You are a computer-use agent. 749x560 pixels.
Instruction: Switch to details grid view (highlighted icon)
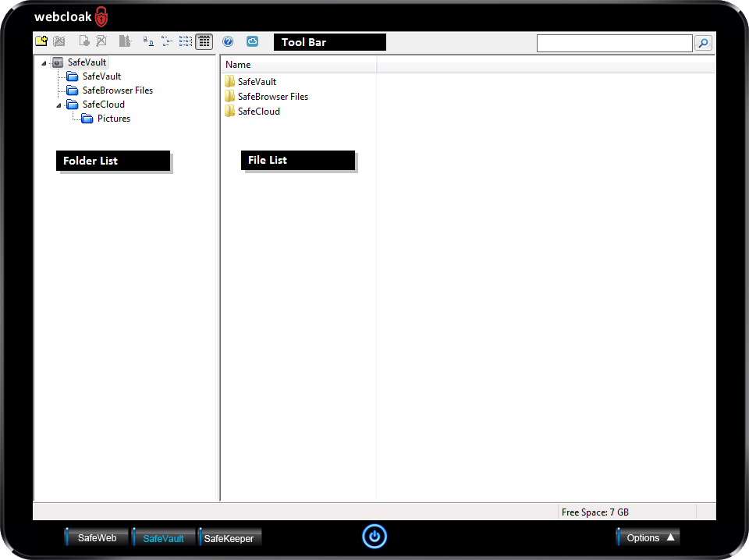pyautogui.click(x=204, y=41)
